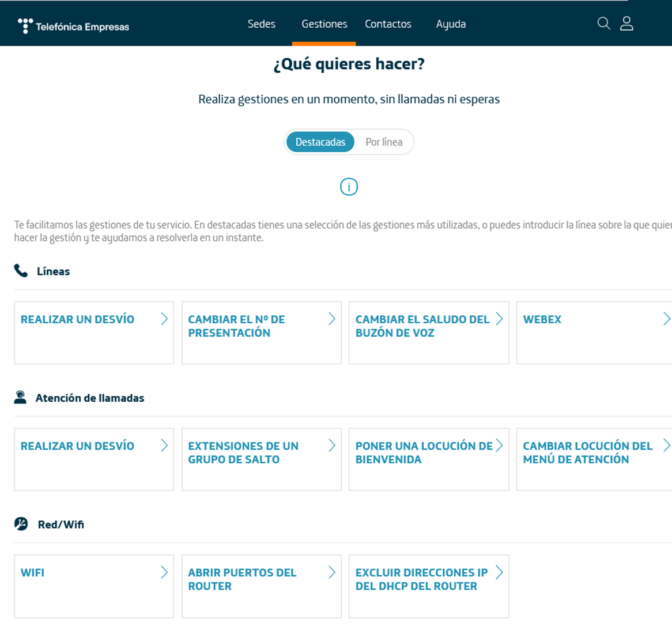Expand the WIFI card chevron

pos(164,572)
